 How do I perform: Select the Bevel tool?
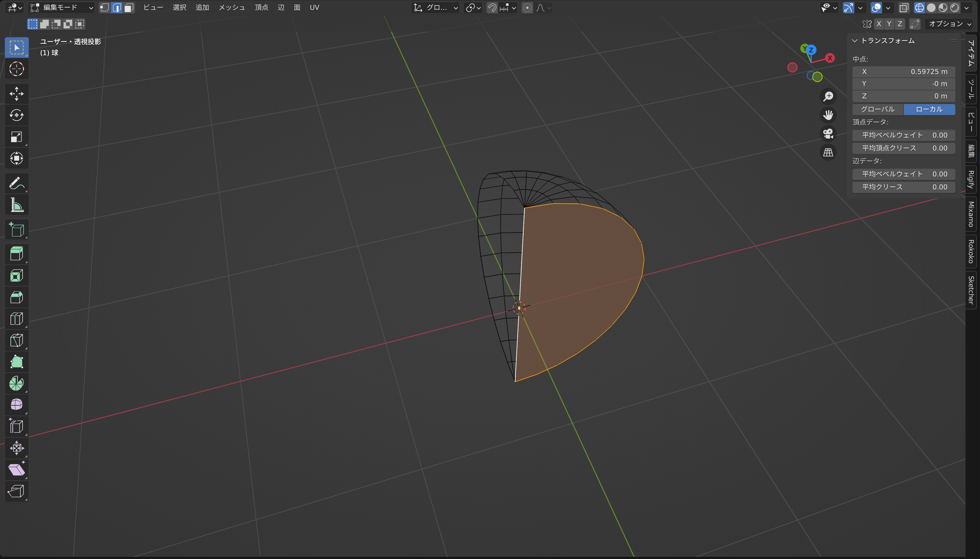tap(17, 297)
